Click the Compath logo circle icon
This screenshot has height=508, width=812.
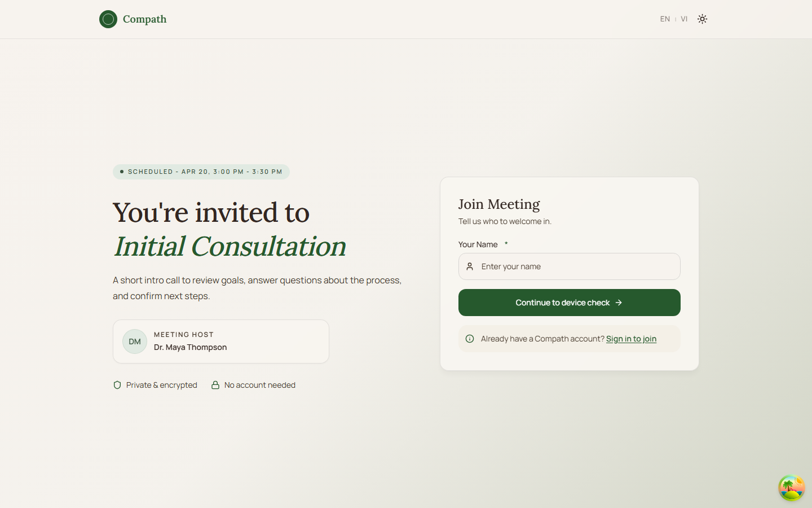point(108,19)
